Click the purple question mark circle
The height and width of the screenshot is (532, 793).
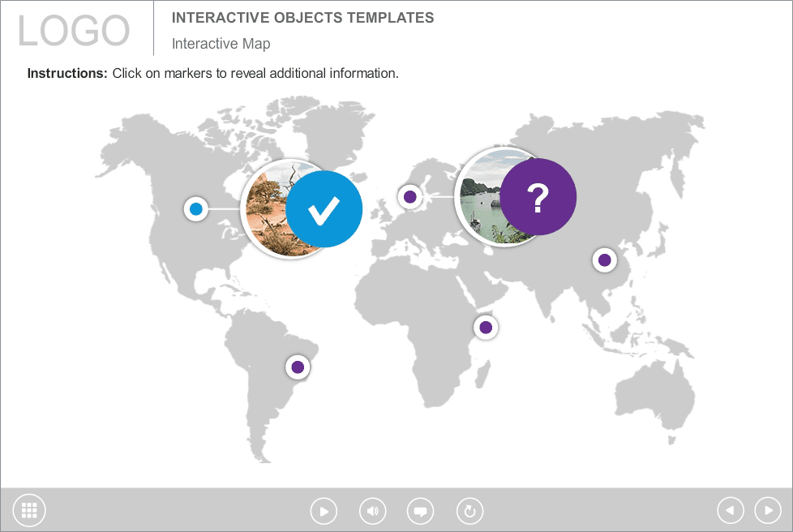(x=538, y=197)
